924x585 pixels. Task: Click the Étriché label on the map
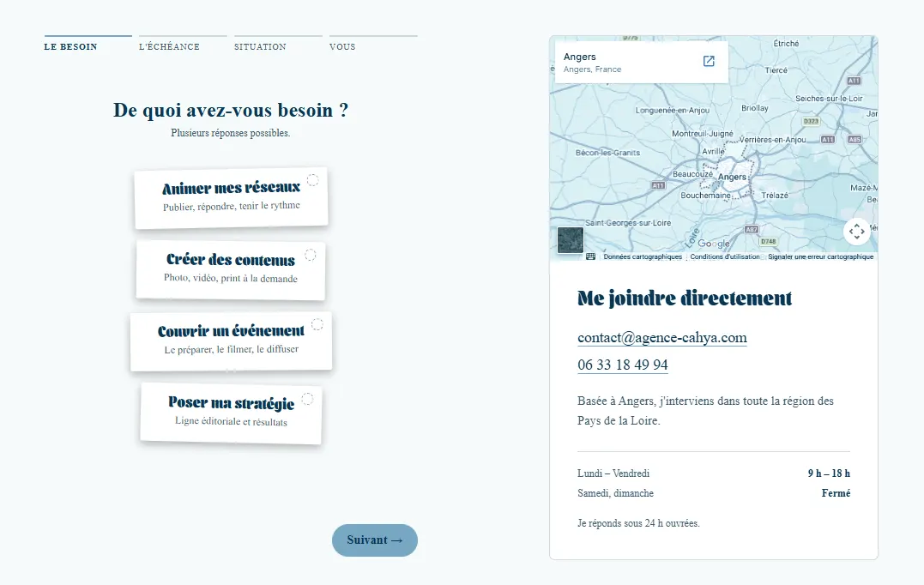coord(786,44)
